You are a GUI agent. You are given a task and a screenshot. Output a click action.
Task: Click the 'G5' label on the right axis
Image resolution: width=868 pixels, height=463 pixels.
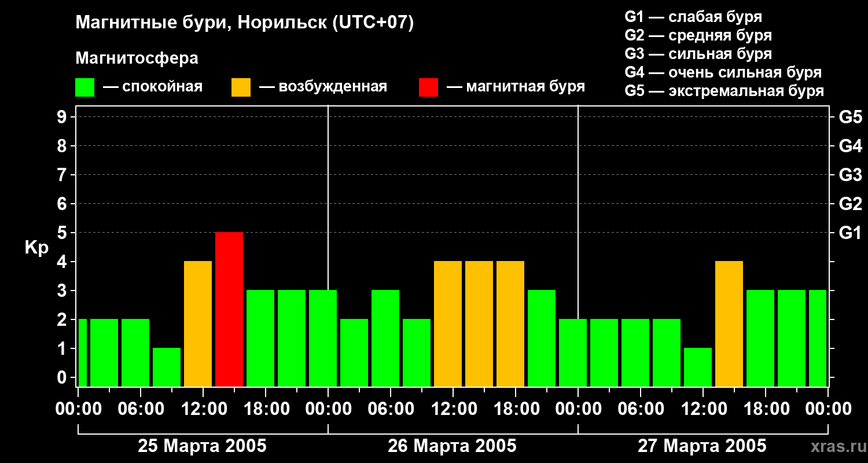coord(850,117)
